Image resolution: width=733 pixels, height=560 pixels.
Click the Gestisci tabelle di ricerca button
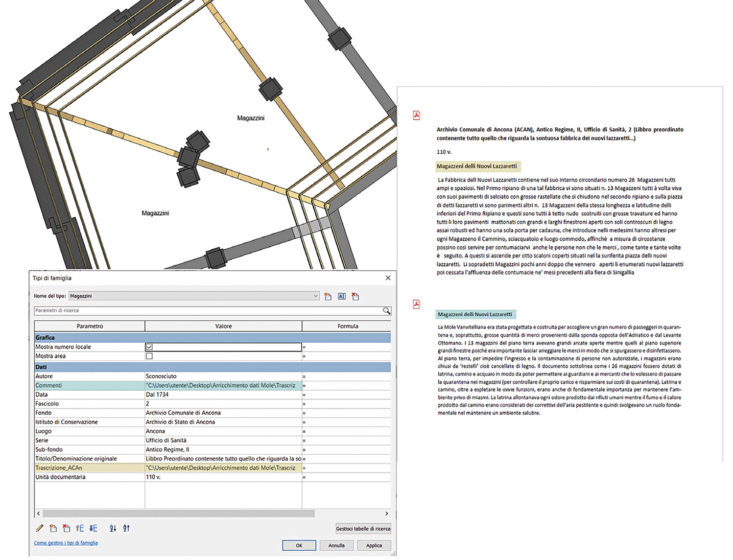coord(363,529)
